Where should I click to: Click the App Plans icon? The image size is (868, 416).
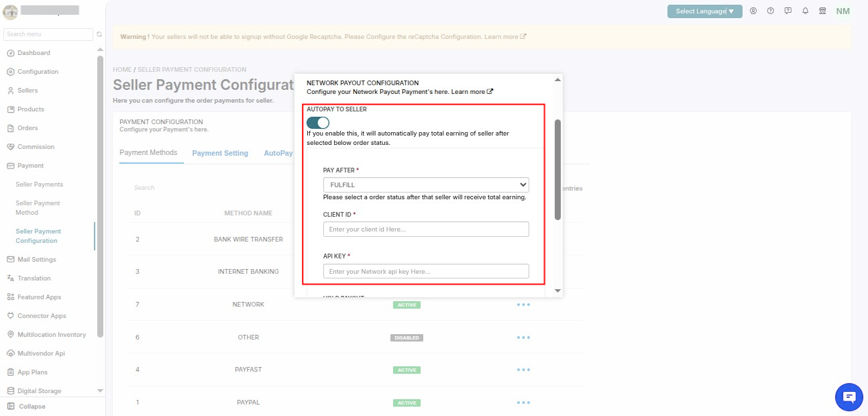click(x=11, y=372)
